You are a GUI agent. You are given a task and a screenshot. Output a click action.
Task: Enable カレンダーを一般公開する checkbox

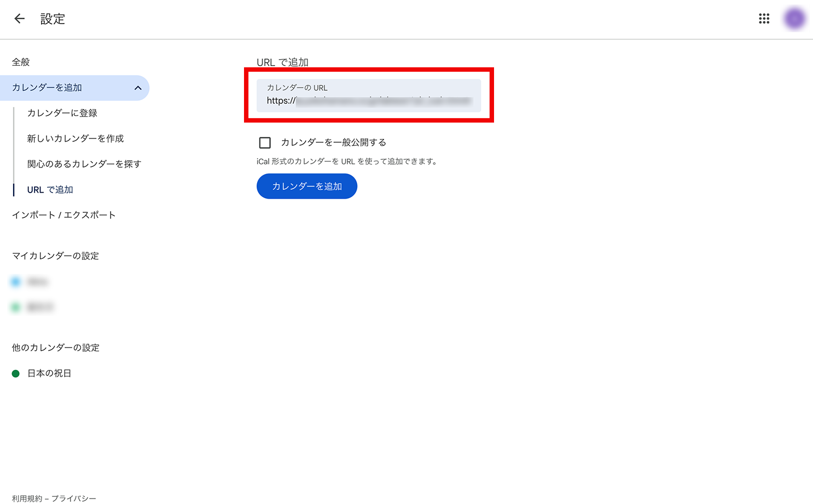tap(265, 143)
